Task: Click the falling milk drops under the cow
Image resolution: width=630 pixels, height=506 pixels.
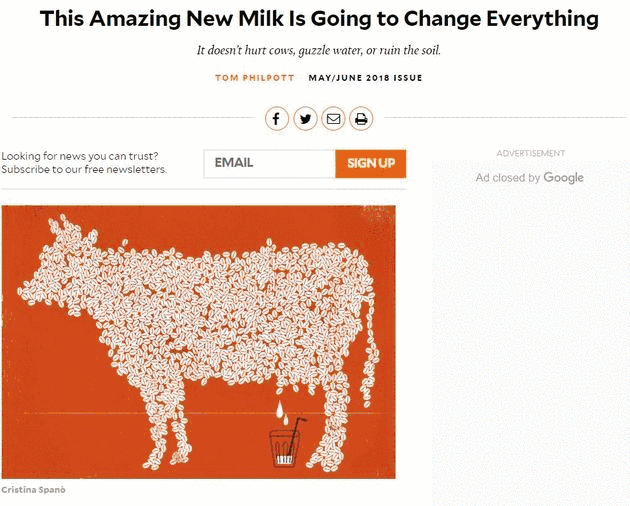Action: pyautogui.click(x=283, y=412)
